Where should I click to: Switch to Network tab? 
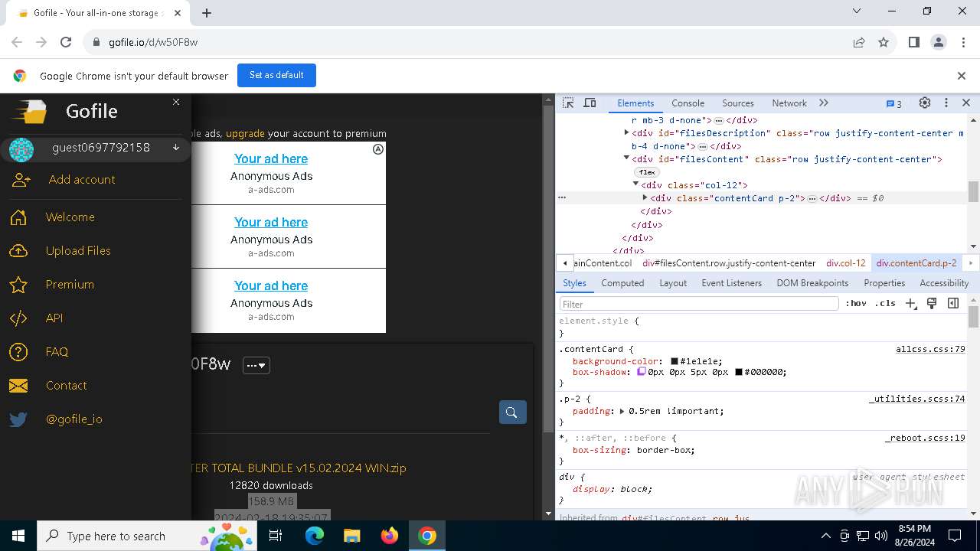coord(789,103)
